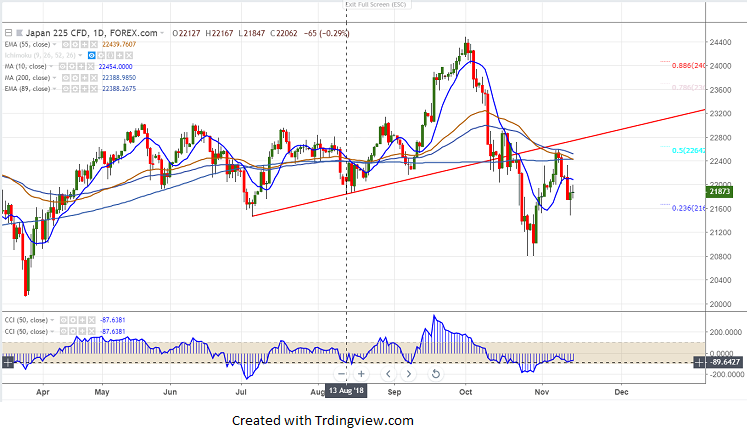This screenshot has height=431, width=747.
Task: Click the MA 10 value 22454.0000
Action: 115,67
